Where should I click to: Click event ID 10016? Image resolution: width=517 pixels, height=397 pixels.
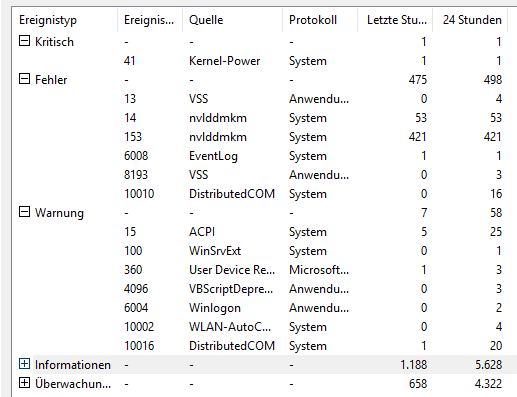click(x=139, y=346)
